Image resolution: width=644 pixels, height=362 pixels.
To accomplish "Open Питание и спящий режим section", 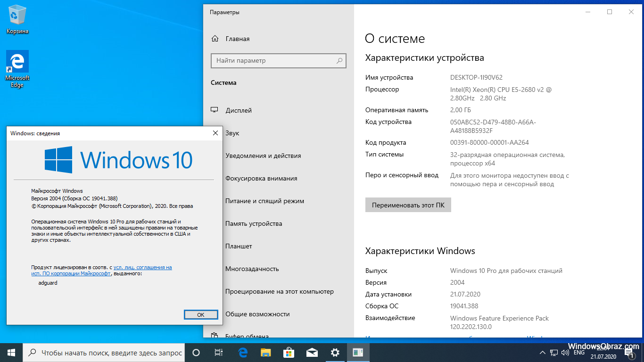I will click(x=264, y=201).
